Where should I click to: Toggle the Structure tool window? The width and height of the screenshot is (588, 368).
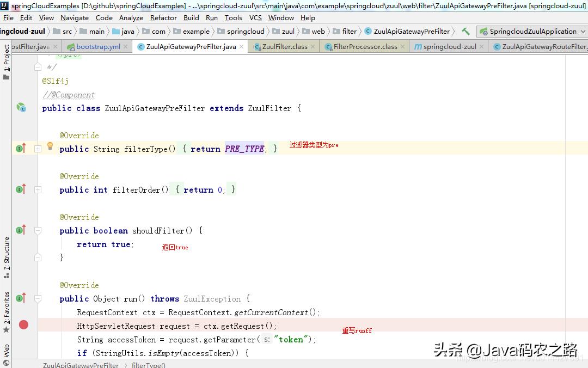coord(5,253)
